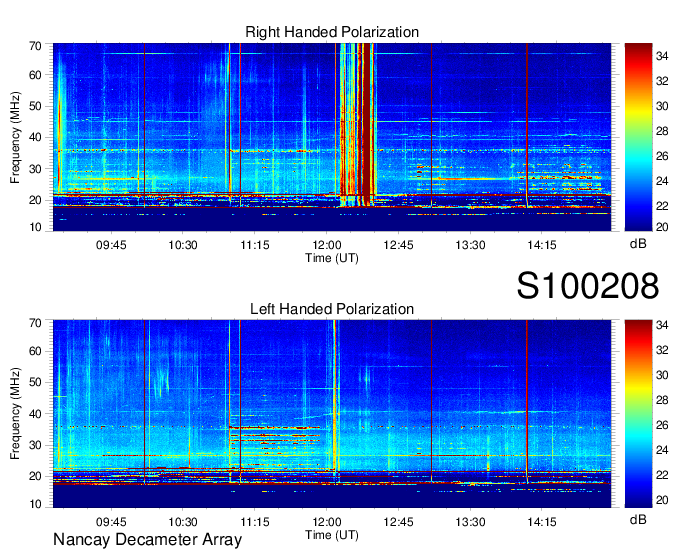Click the 22 dB label on the Left Handed color scale
The image size is (680, 552).
click(662, 475)
